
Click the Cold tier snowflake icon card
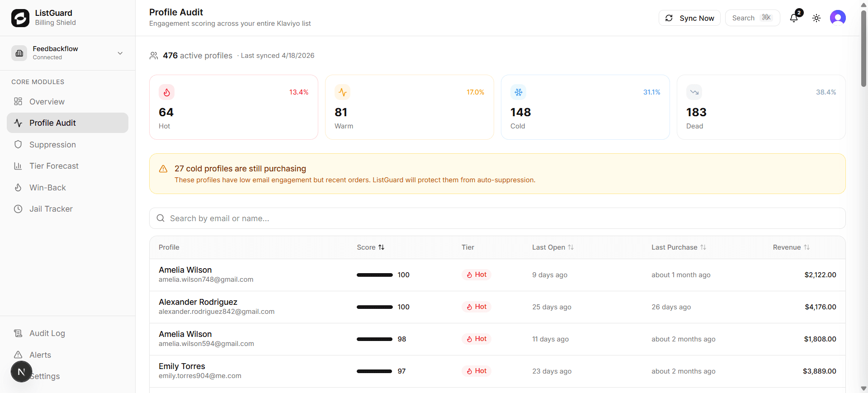(585, 107)
